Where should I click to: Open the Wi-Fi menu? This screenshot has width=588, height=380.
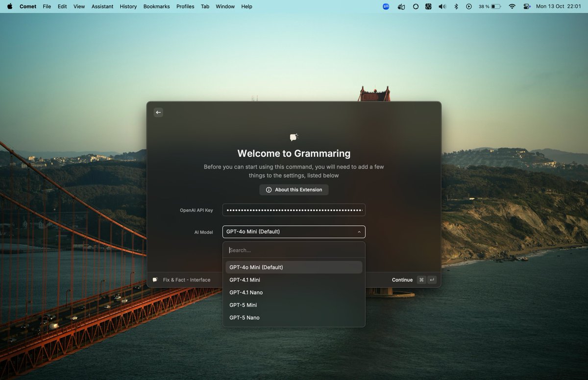512,6
